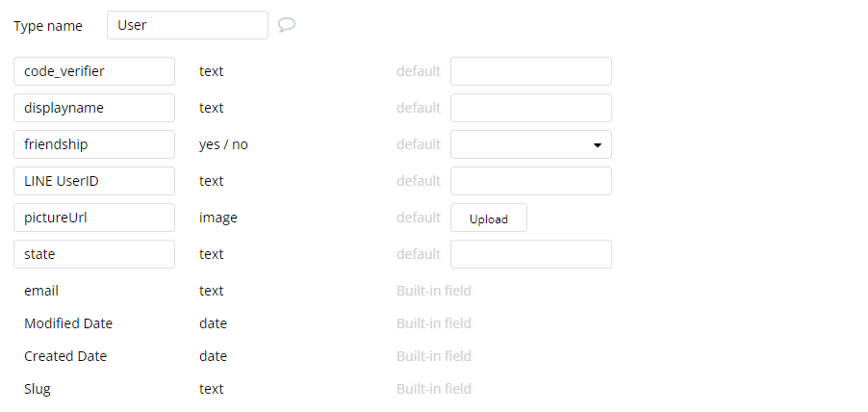Image resolution: width=868 pixels, height=412 pixels.
Task: Click the pictureUrl field name box
Action: coord(94,218)
